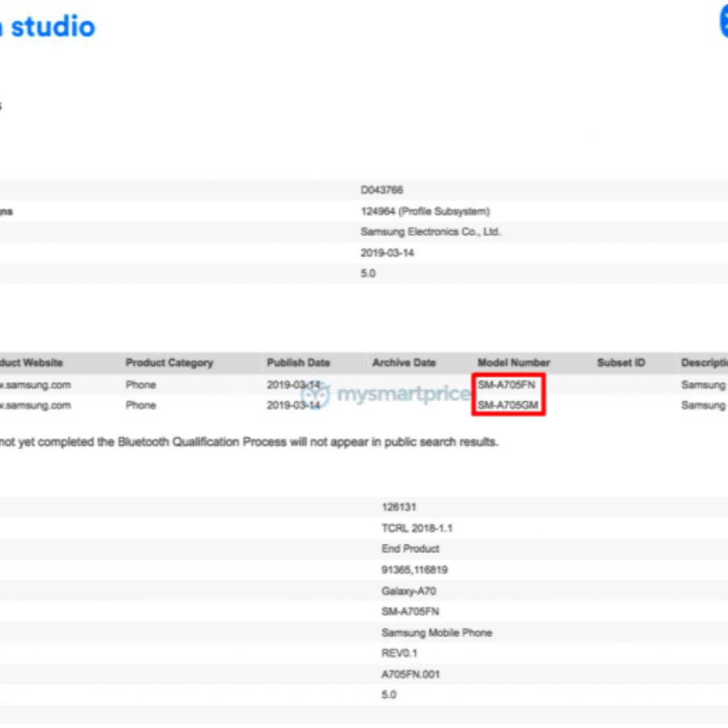Click the blue 'studio' header logo text
The height and width of the screenshot is (728, 728).
pos(53,26)
